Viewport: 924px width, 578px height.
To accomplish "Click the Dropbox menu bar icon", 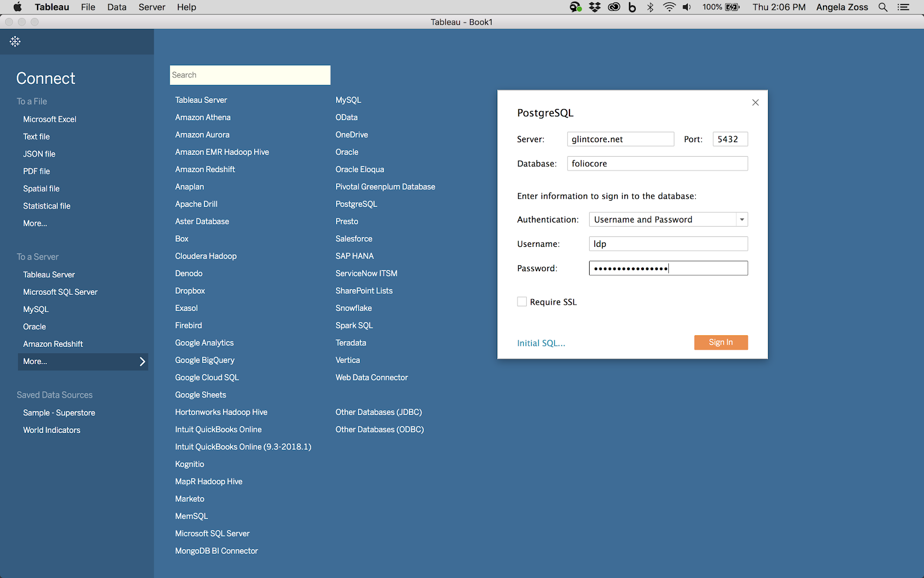I will pyautogui.click(x=595, y=7).
